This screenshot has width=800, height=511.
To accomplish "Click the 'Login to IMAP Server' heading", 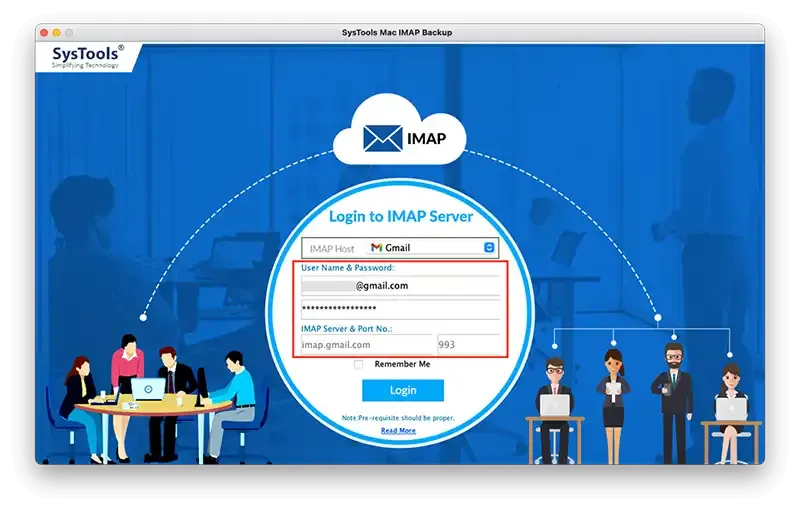I will (x=401, y=216).
